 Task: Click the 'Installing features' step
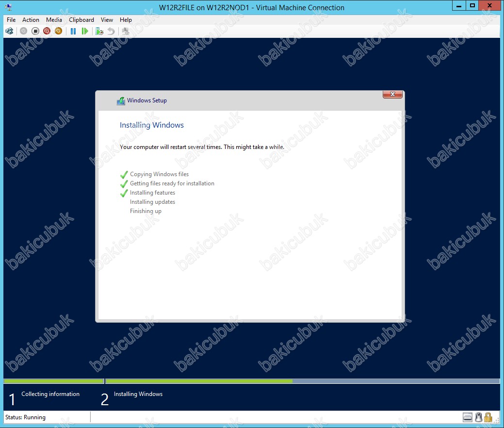152,193
